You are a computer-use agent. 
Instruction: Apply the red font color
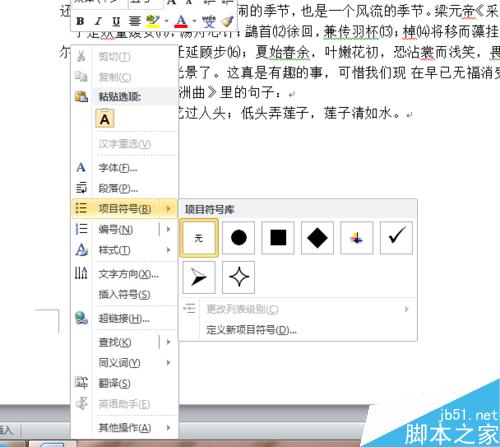coord(181,22)
